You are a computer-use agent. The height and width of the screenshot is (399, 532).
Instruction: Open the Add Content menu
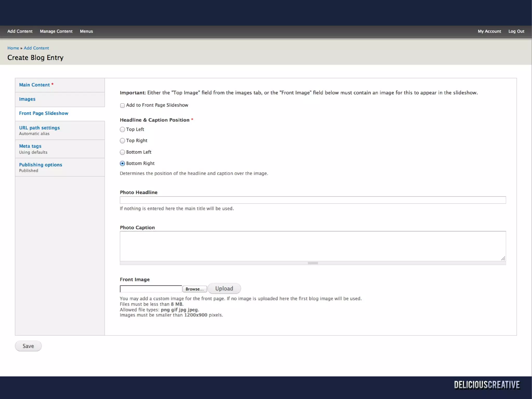[x=20, y=31]
